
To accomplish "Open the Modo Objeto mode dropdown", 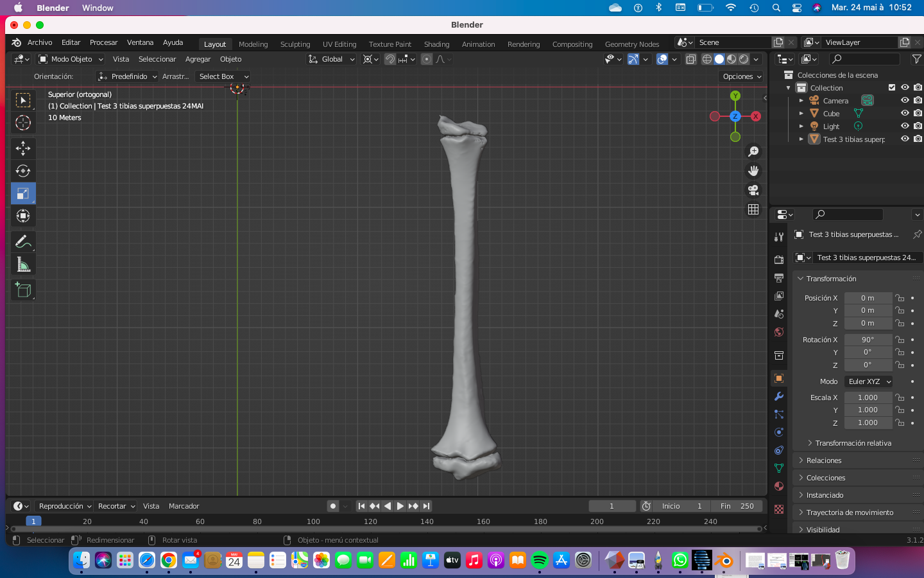I will 71,59.
